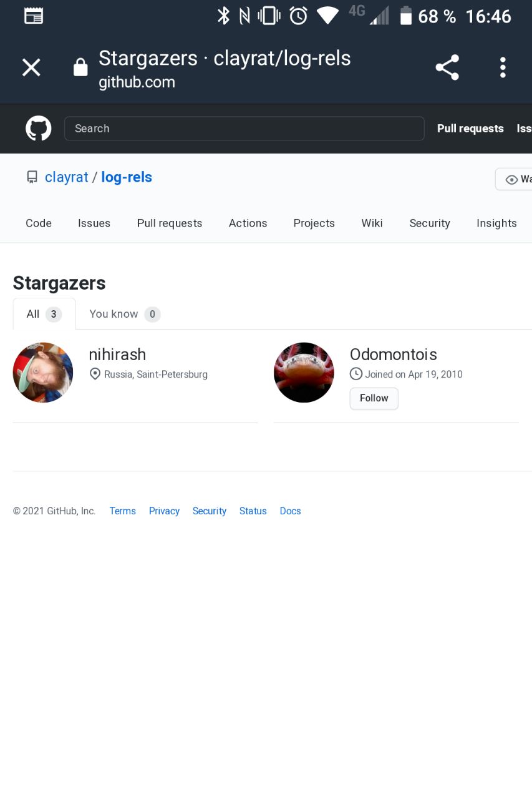This screenshot has height=799, width=532.
Task: Tap the alarm clock status icon
Action: (x=299, y=16)
